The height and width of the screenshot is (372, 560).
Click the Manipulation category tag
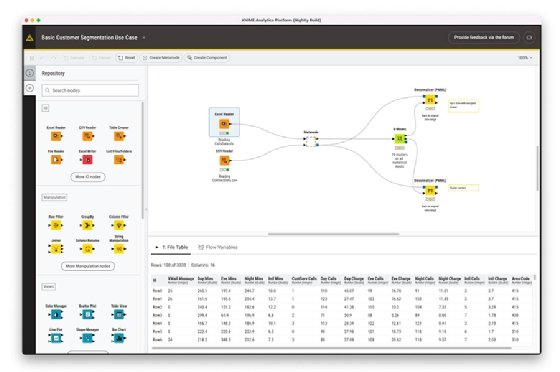coord(55,197)
